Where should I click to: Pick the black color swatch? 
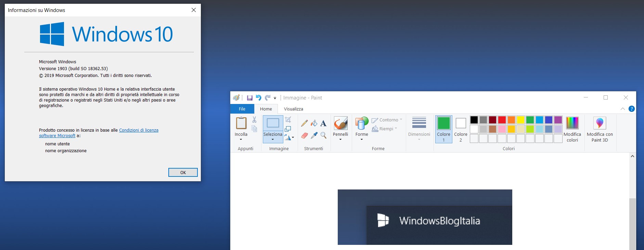coord(474,120)
